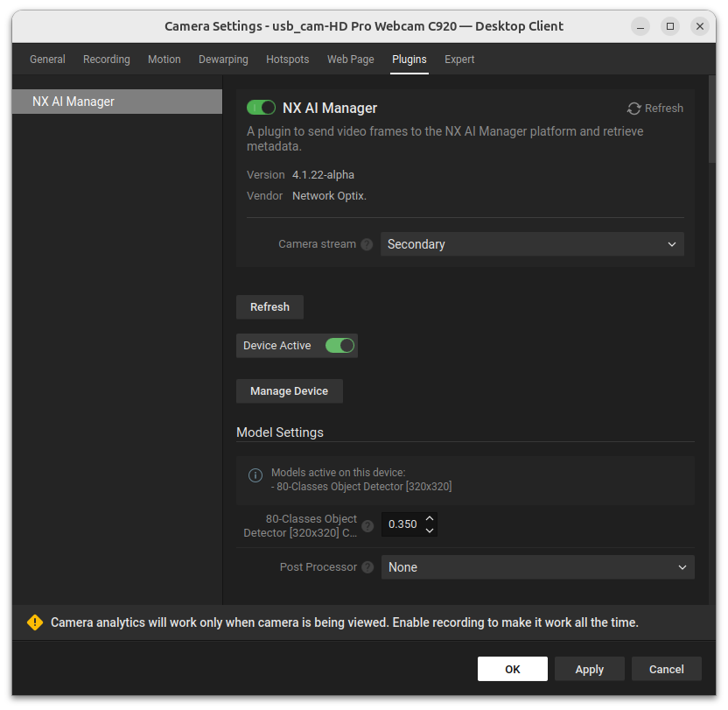The height and width of the screenshot is (710, 728).
Task: Click the yellow warning icon in the banner
Action: click(x=35, y=622)
